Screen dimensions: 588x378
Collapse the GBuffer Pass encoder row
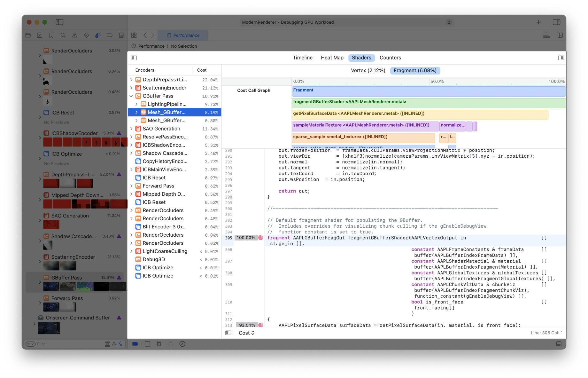coord(131,96)
